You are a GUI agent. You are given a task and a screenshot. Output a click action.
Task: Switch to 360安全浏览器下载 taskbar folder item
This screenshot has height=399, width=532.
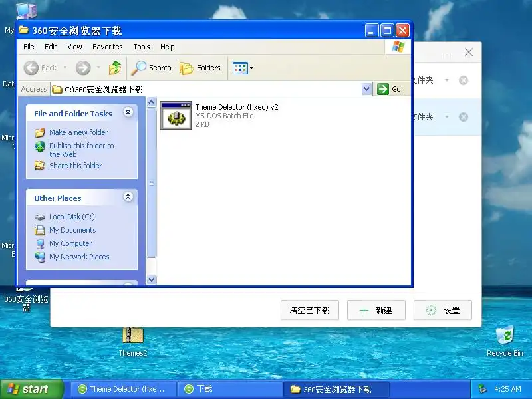click(x=336, y=389)
